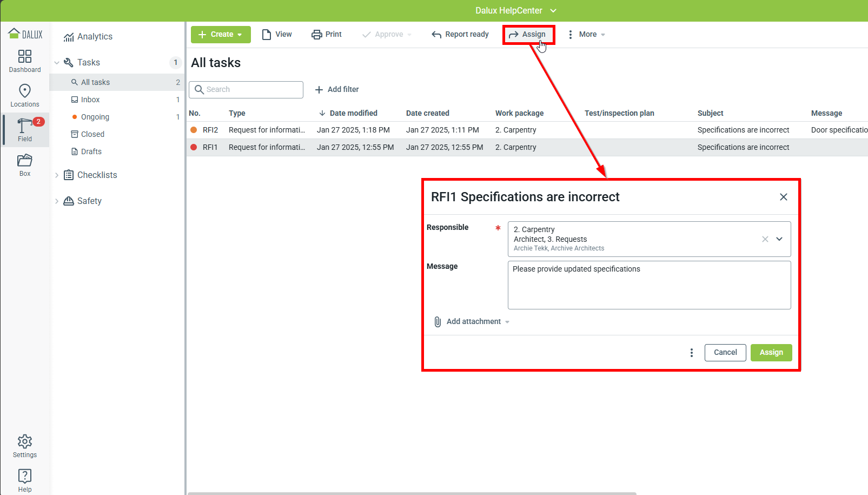Cancel the assign dialog

[725, 353]
